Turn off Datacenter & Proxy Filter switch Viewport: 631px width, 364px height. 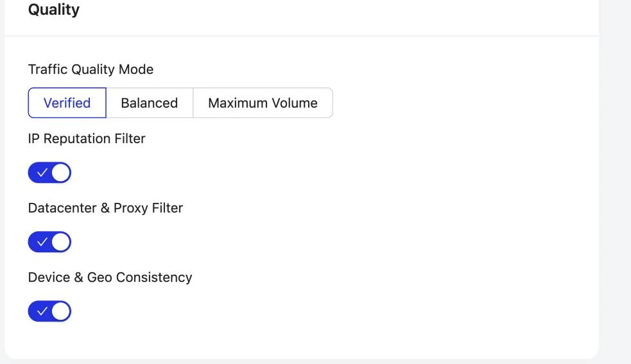coord(49,242)
